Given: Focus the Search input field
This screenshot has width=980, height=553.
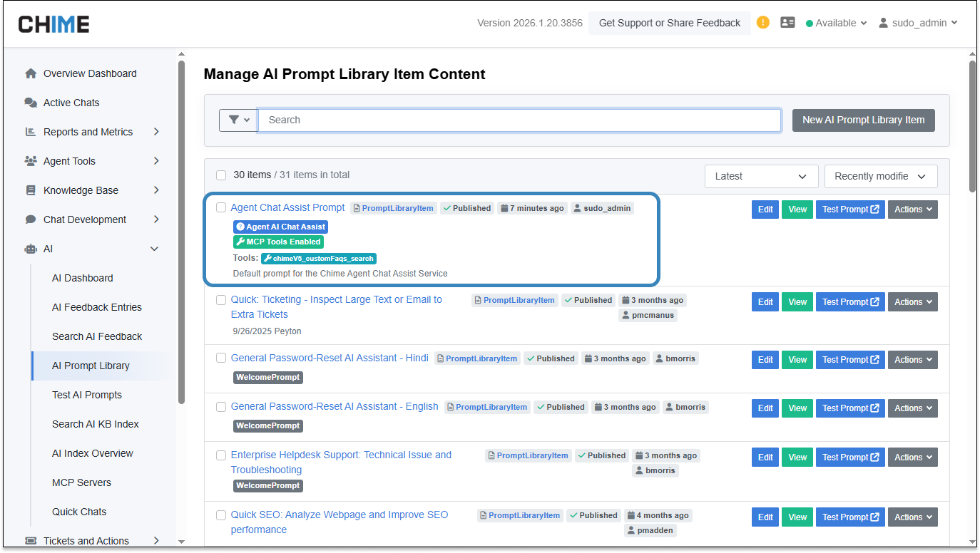Looking at the screenshot, I should (519, 120).
